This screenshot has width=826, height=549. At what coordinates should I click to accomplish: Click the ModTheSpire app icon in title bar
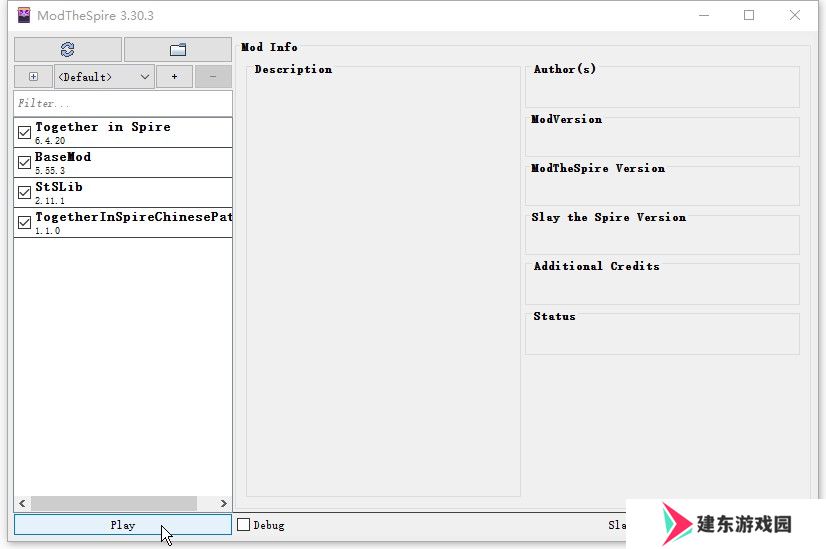24,15
